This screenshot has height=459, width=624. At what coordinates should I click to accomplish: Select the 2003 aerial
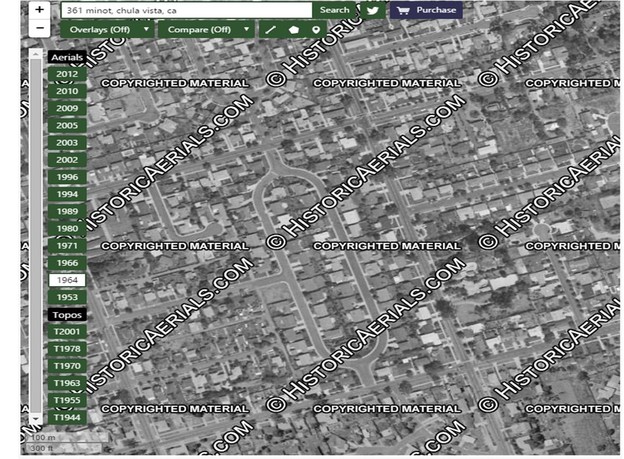coord(67,143)
